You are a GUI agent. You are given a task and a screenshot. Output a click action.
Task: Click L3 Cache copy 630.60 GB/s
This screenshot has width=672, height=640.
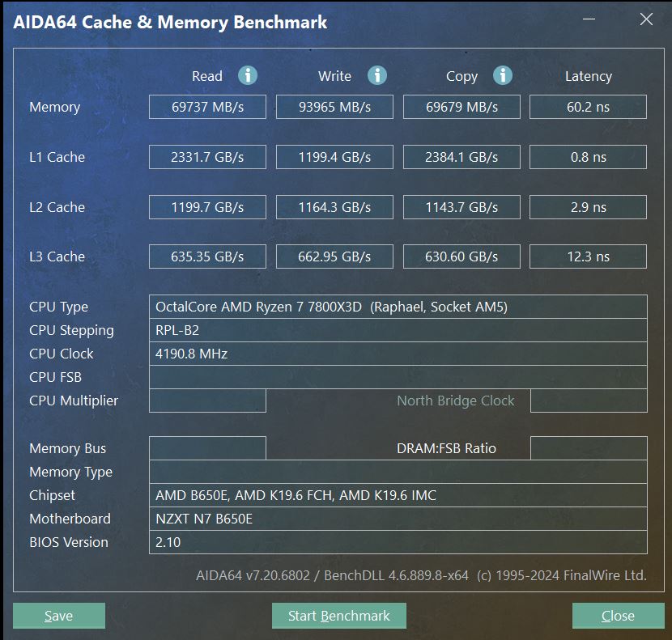(461, 256)
